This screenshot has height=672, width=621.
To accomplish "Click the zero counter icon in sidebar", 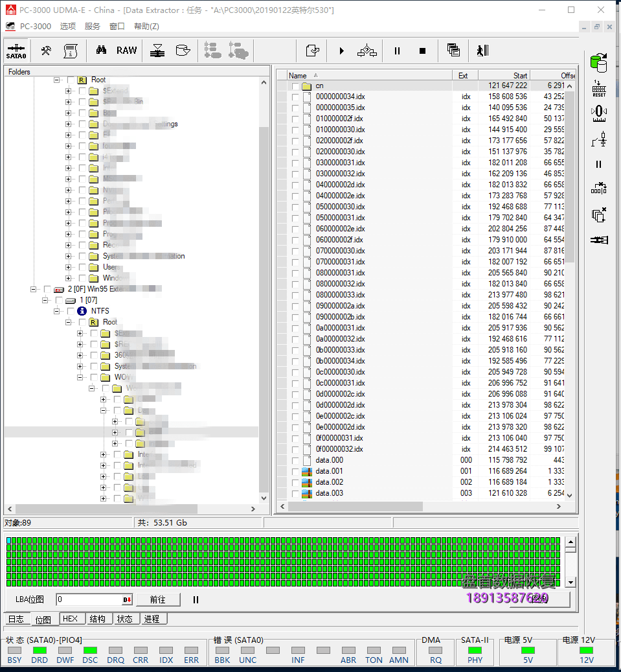I will click(x=599, y=113).
